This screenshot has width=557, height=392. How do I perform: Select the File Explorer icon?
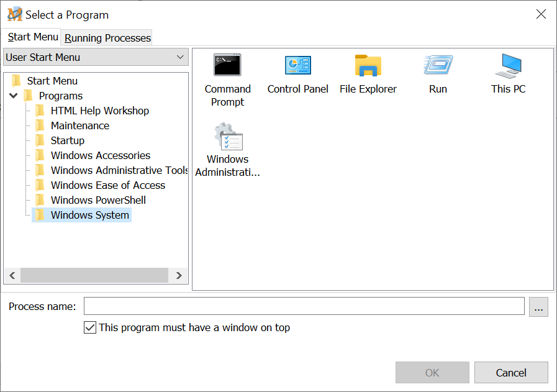tap(368, 66)
